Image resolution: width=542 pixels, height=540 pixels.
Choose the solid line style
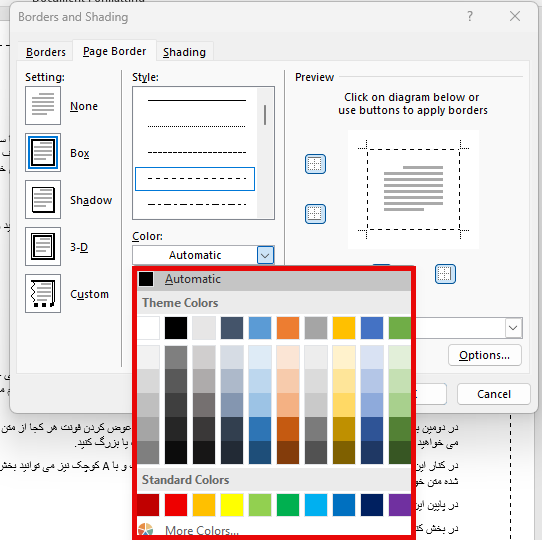[x=197, y=100]
